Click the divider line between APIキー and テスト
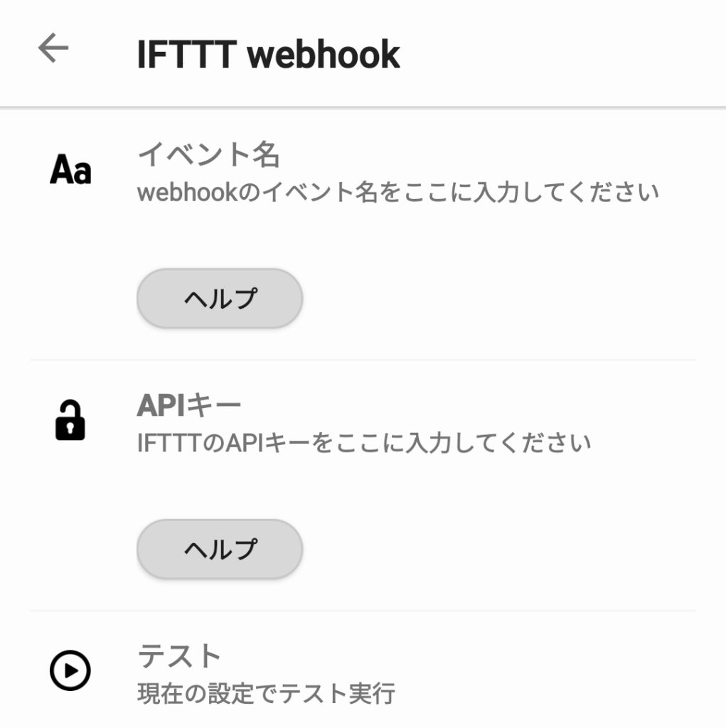 363,611
